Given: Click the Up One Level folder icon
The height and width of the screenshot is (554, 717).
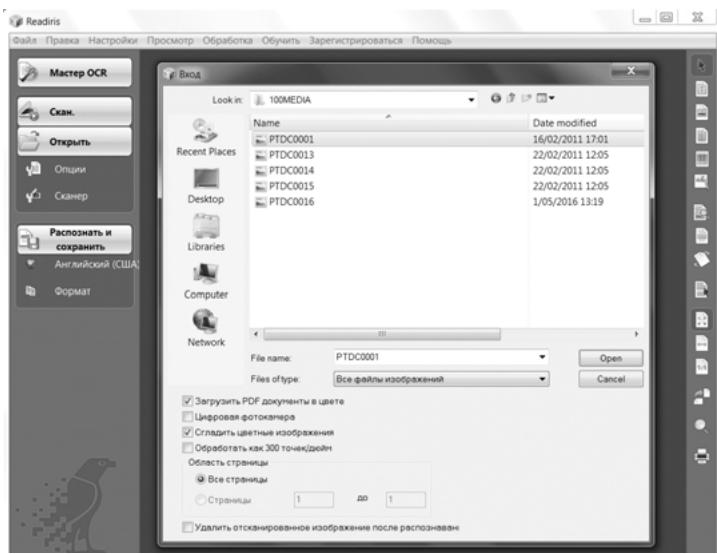Looking at the screenshot, I should pos(511,98).
